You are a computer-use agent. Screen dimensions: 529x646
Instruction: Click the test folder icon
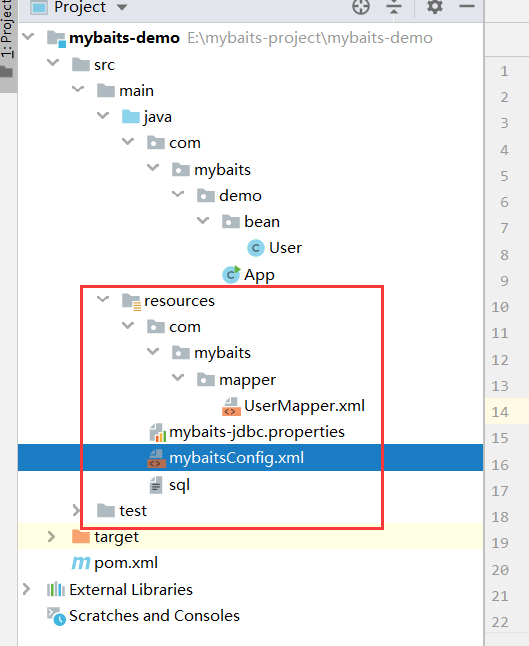pos(106,510)
